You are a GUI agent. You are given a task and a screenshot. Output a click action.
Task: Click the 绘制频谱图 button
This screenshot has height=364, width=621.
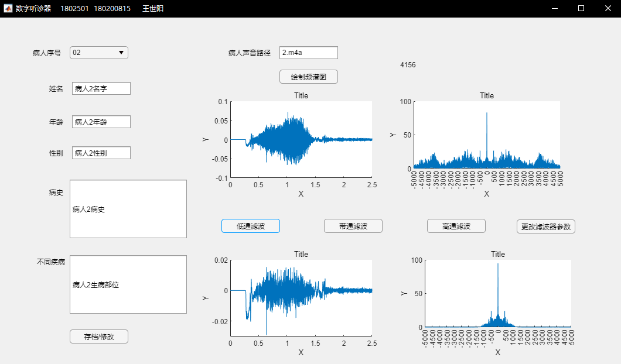tap(309, 77)
